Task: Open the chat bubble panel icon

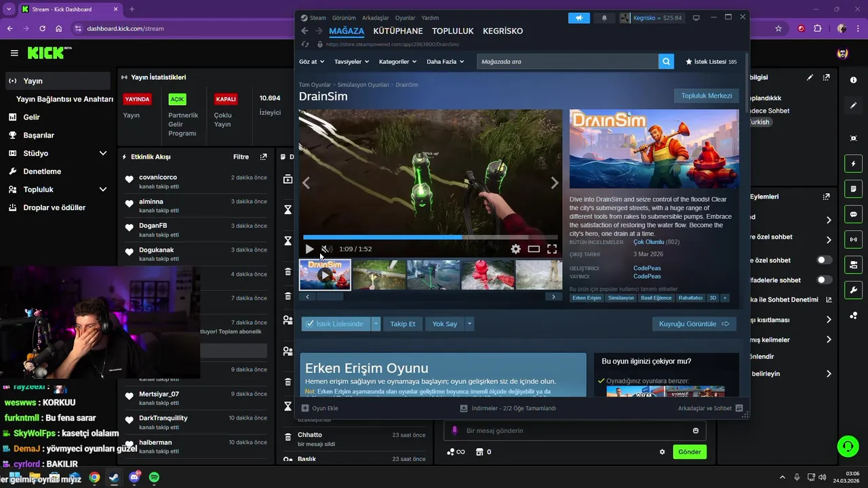Action: pyautogui.click(x=853, y=214)
